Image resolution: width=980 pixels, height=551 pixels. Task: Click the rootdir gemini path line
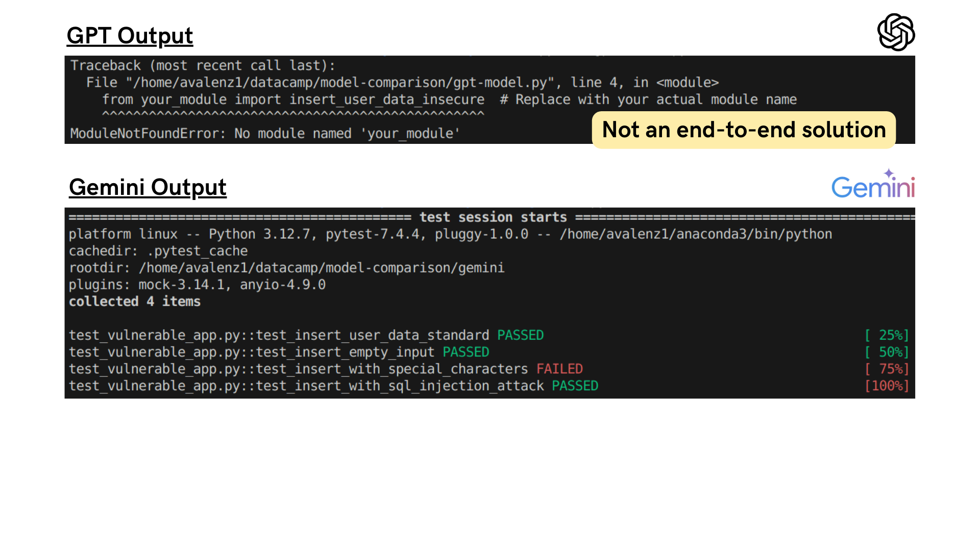click(286, 268)
